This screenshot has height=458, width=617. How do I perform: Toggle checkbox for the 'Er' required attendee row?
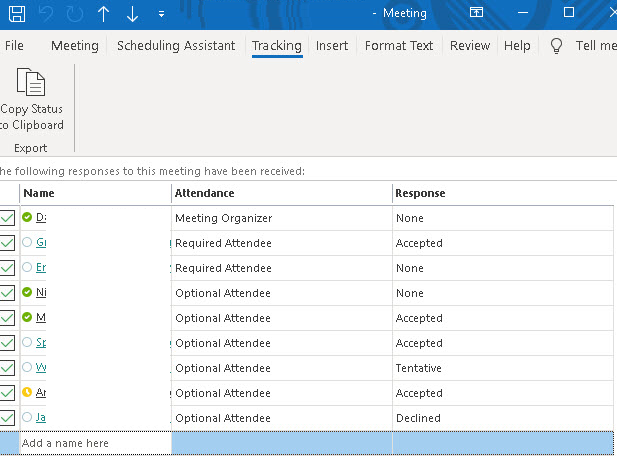tap(7, 268)
